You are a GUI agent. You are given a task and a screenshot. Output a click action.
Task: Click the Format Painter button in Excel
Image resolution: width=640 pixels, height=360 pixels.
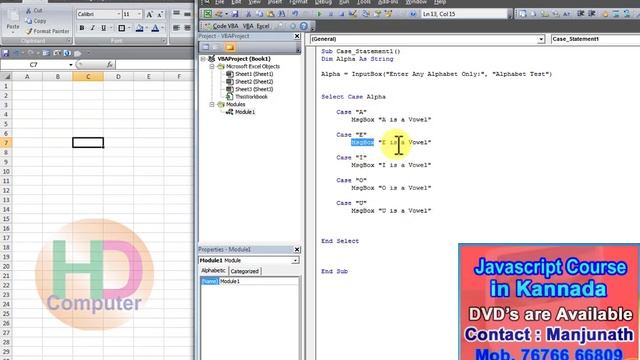pyautogui.click(x=47, y=31)
